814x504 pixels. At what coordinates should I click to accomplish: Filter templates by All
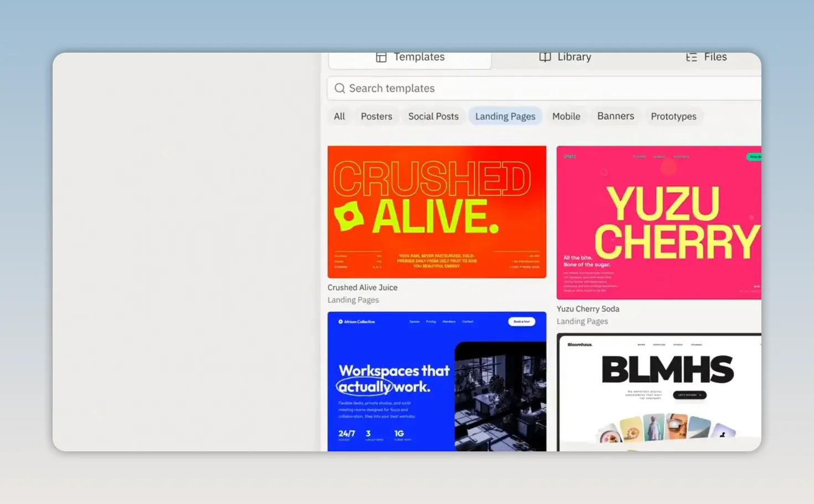click(x=339, y=116)
